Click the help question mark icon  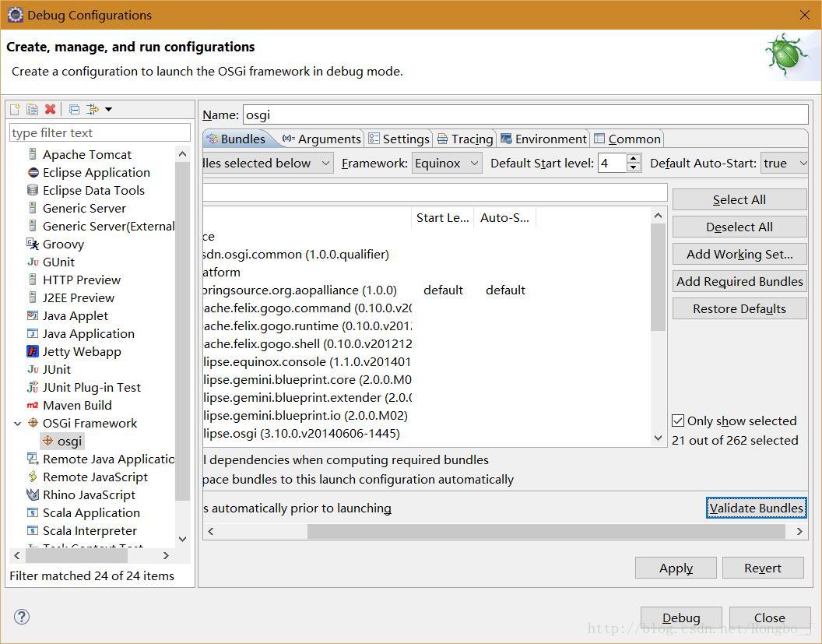(x=22, y=617)
